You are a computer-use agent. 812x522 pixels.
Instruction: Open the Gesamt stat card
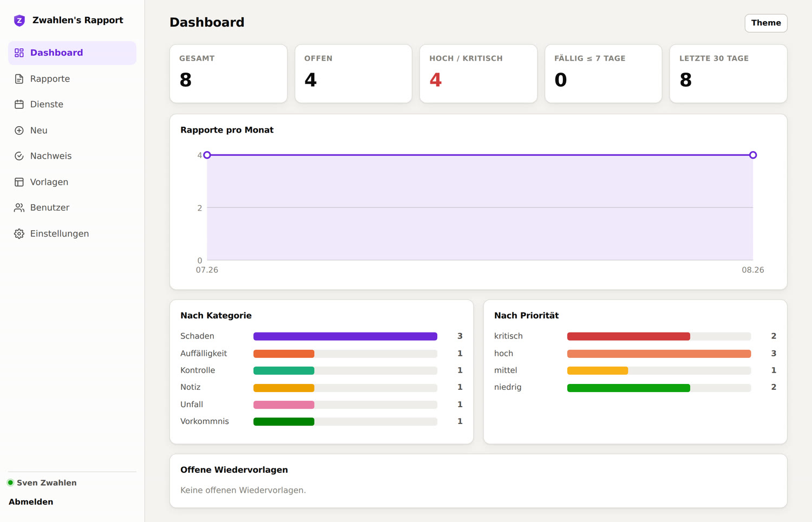click(228, 74)
